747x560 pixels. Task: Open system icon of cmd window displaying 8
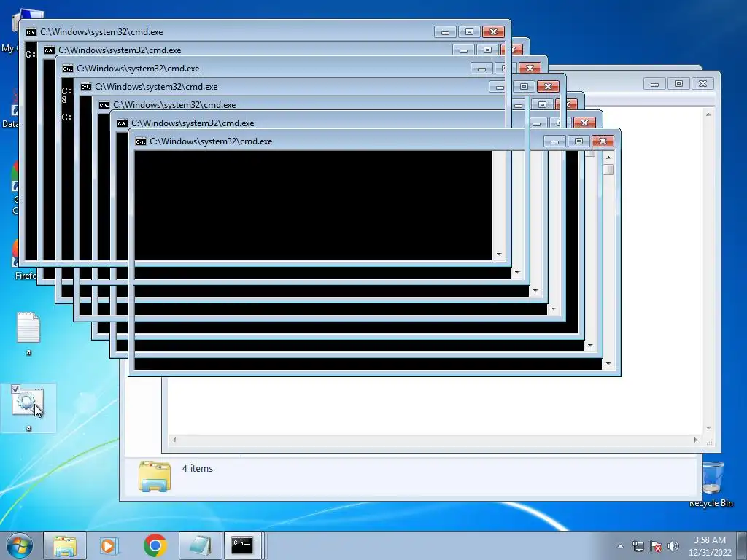point(68,69)
